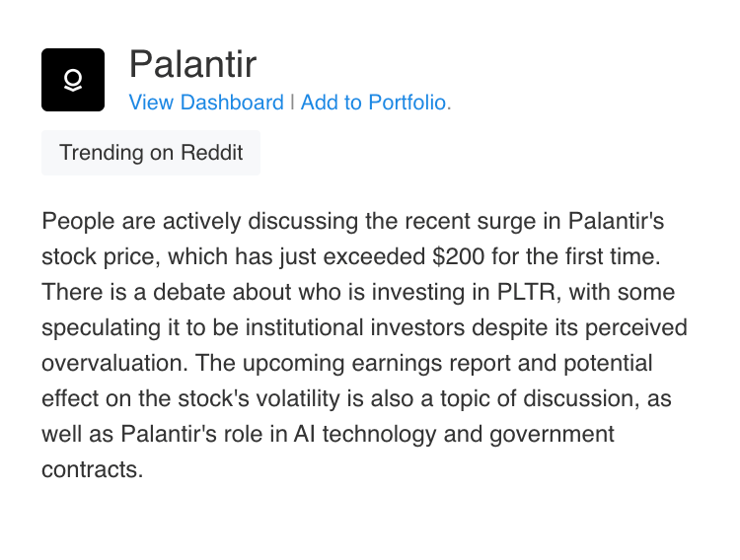
Task: Click the Palantir logo icon
Action: [73, 80]
